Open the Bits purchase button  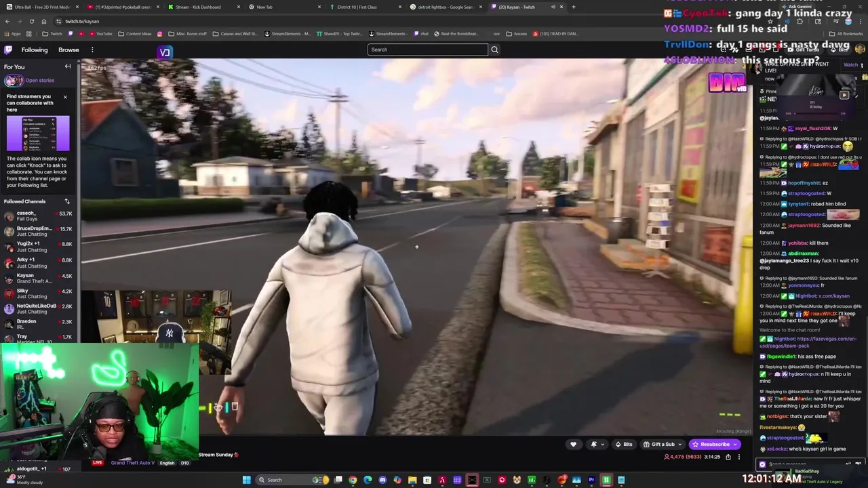tap(623, 445)
